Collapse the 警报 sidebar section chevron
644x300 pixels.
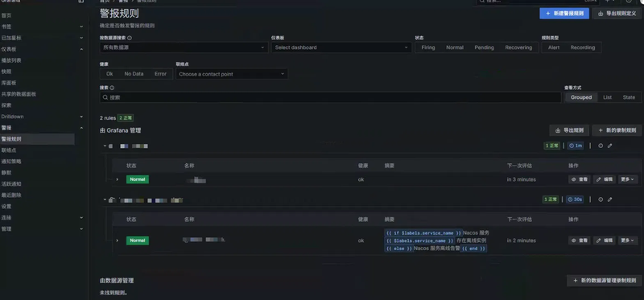[81, 128]
